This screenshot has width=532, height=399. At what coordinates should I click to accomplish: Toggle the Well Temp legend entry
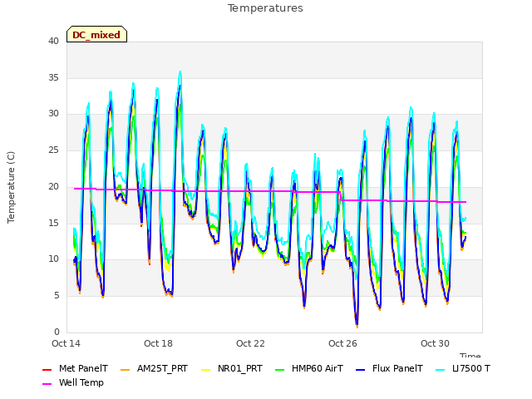73,382
